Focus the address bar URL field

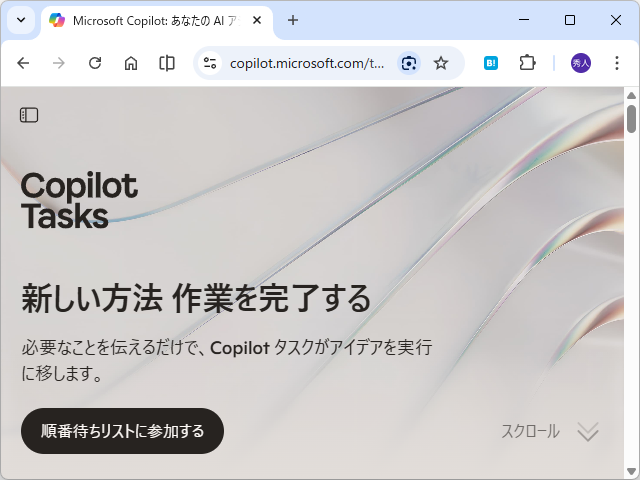click(x=307, y=63)
